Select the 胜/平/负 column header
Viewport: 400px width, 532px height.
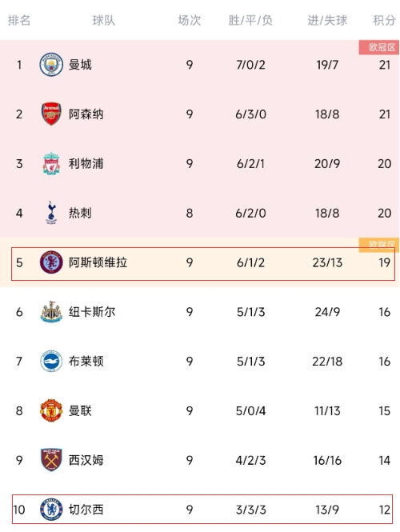pos(250,20)
